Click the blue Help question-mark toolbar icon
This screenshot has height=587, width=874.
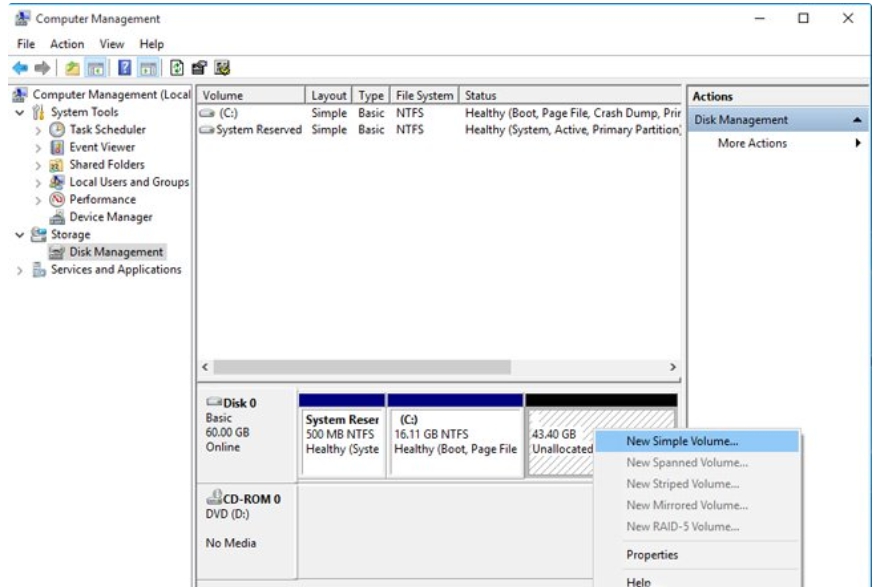coord(124,68)
